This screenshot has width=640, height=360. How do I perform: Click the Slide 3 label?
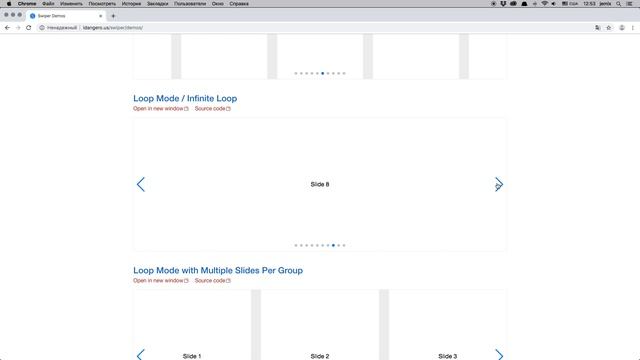tap(447, 356)
